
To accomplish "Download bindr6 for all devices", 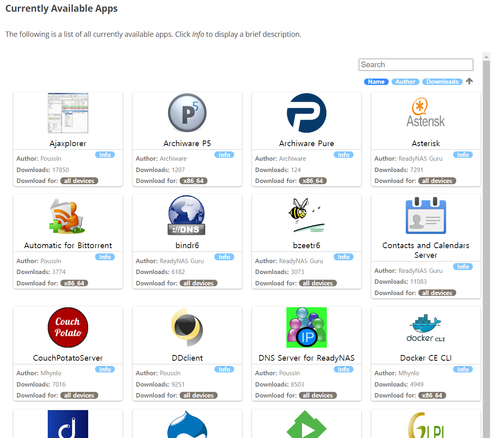I will pos(199,283).
